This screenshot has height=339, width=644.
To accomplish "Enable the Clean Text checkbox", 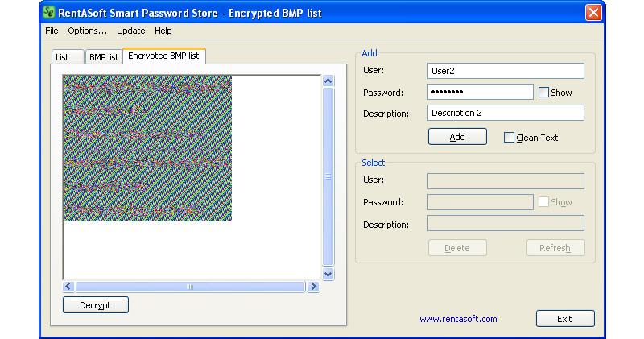I will click(x=509, y=138).
